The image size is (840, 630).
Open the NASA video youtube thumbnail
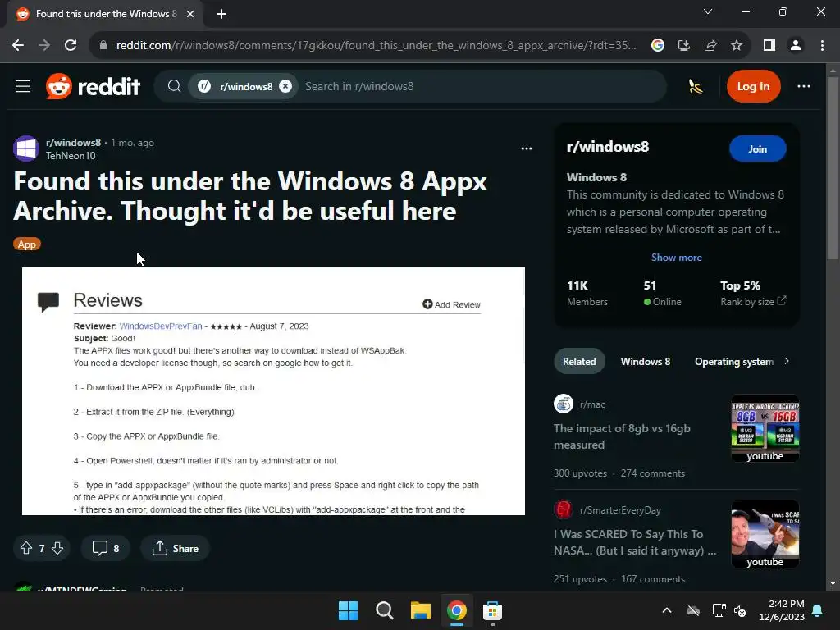pos(765,534)
